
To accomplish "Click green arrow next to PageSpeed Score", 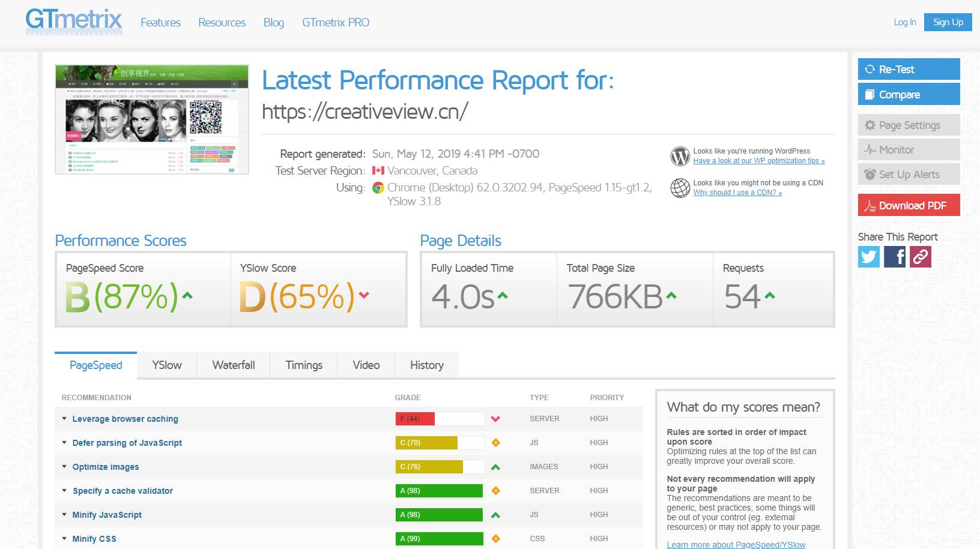I will click(x=187, y=295).
